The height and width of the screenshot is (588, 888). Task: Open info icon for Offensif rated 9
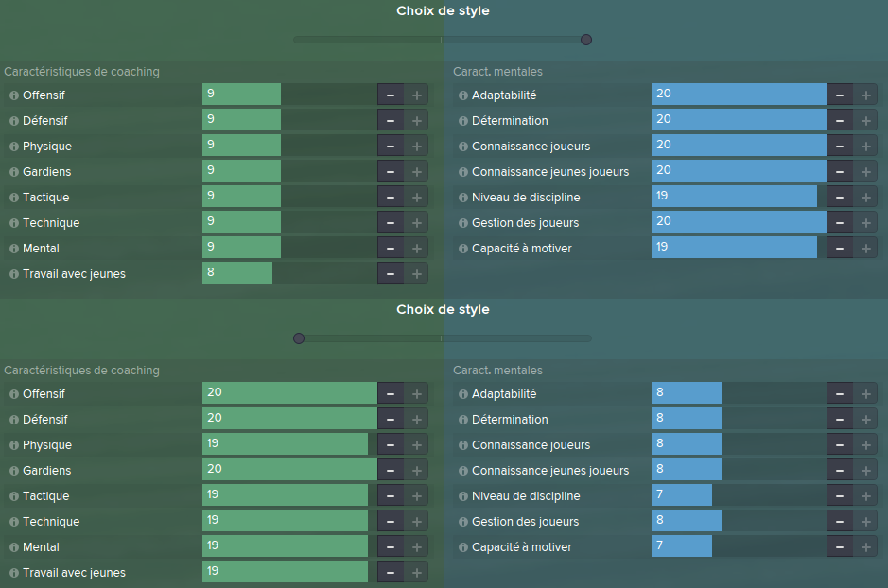14,95
